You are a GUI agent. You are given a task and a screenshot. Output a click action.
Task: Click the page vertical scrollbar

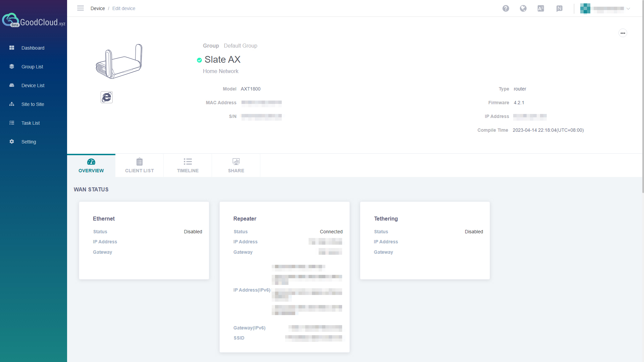pyautogui.click(x=643, y=97)
